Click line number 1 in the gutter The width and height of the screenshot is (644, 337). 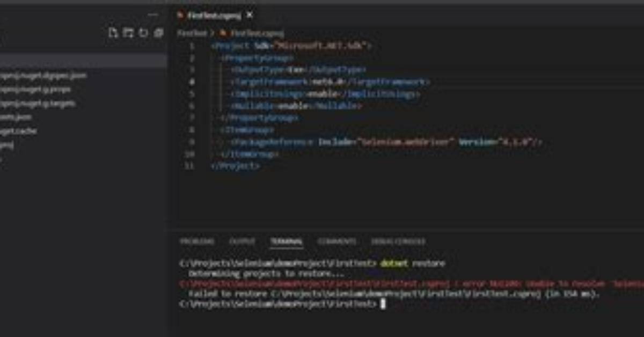pos(192,46)
